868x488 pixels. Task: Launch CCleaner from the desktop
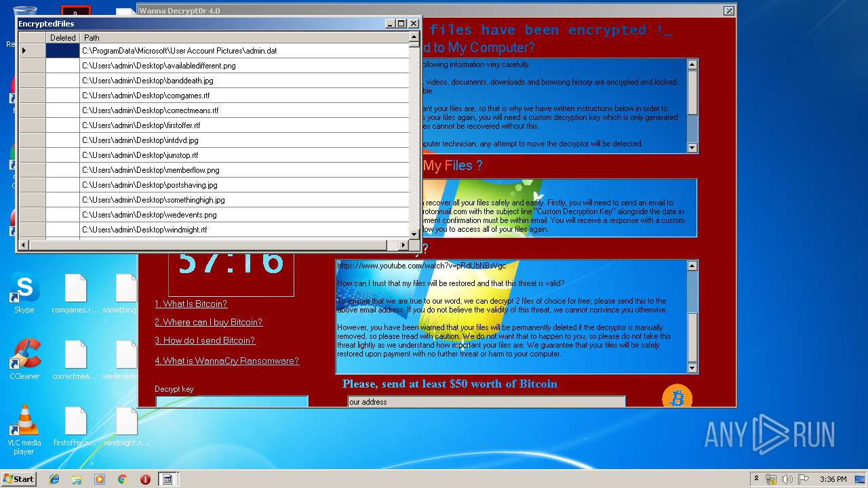[24, 359]
